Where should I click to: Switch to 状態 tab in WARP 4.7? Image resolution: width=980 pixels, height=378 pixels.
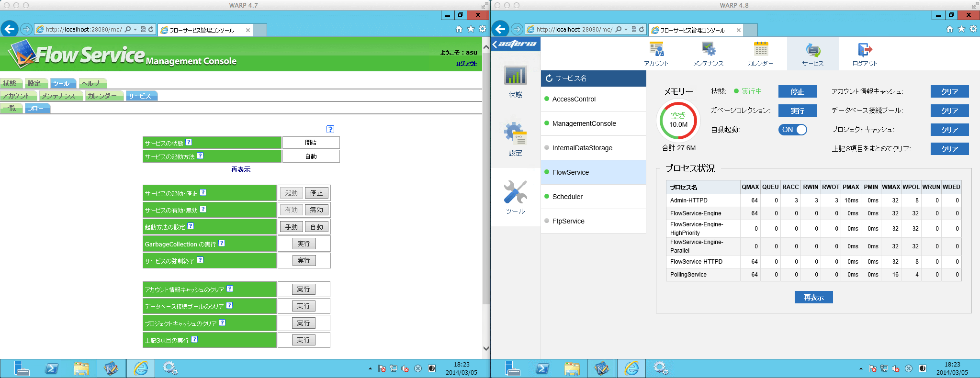click(11, 83)
